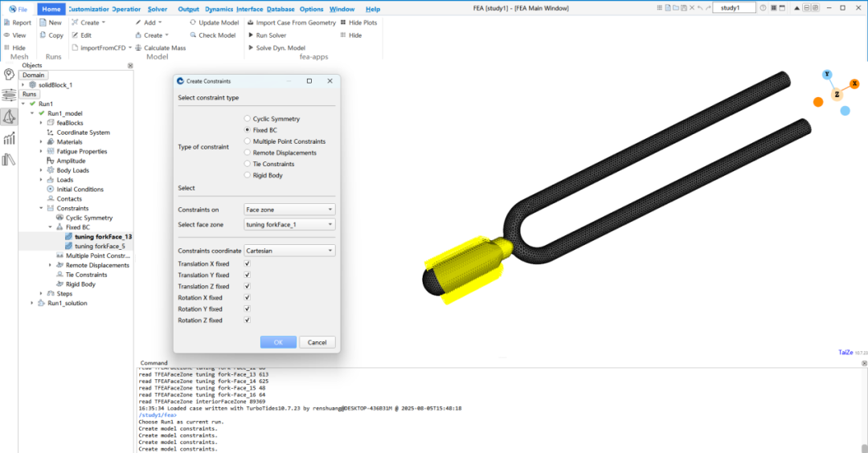Select the Tie Constraints radio option
Screen dimensions: 868x453
pyautogui.click(x=248, y=164)
